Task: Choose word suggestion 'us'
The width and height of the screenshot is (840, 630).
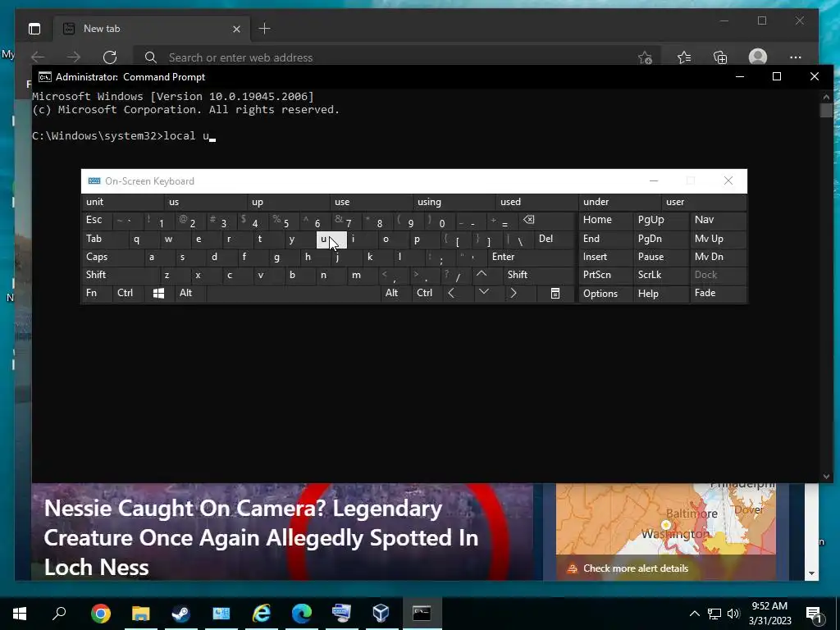Action: point(206,202)
